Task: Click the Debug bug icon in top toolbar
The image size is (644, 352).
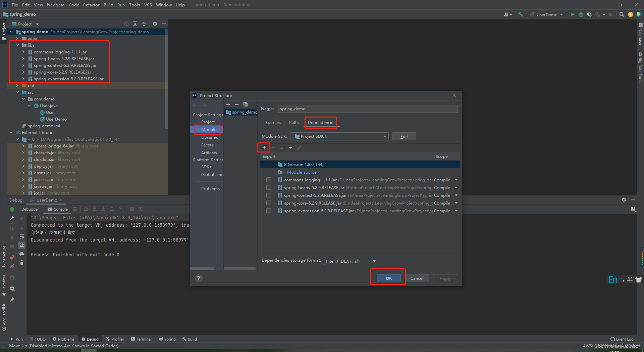Action: (x=581, y=14)
